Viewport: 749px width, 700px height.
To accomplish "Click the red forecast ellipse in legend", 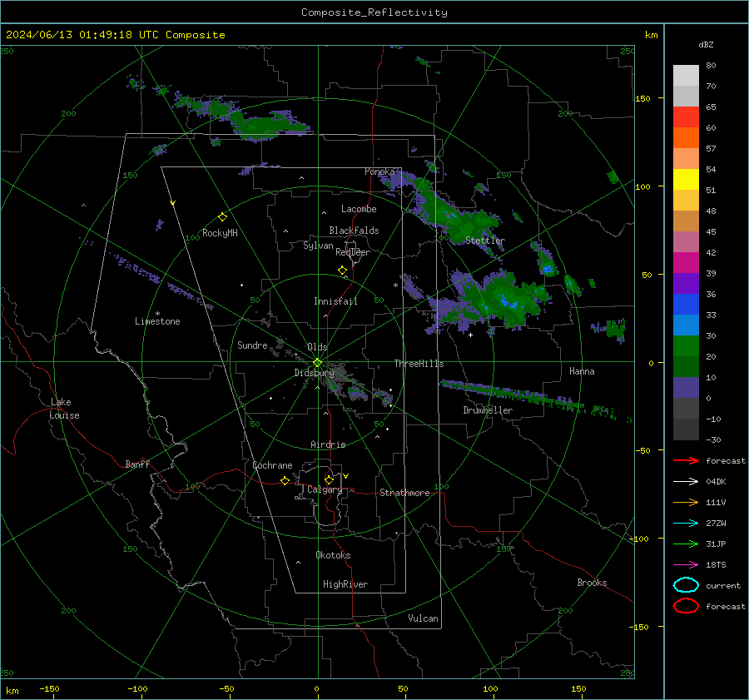I will (x=686, y=606).
